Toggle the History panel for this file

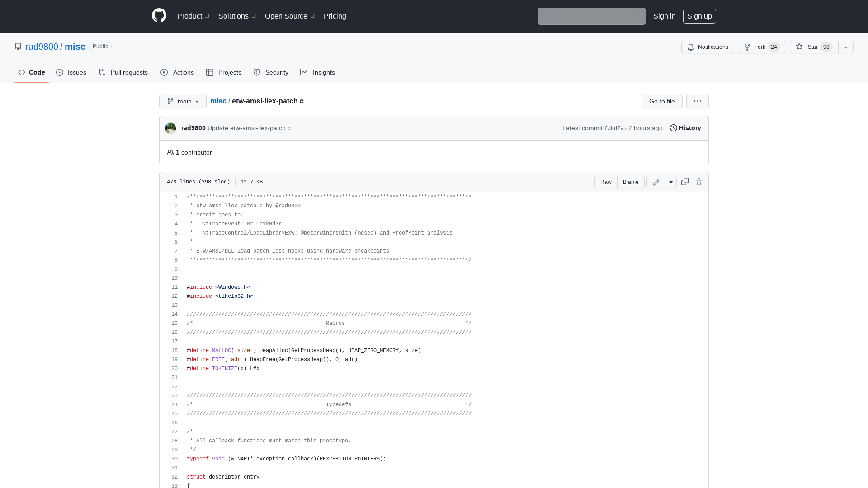(685, 128)
